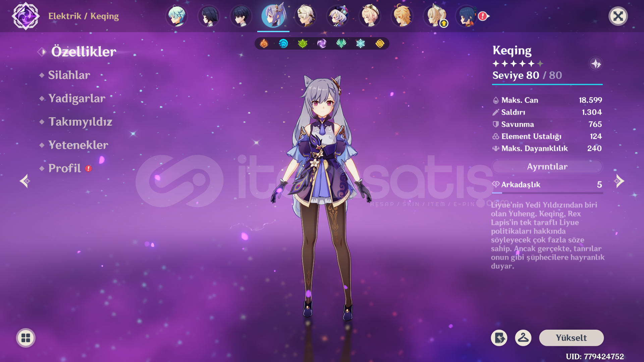Filter characters by Dendro element

303,44
